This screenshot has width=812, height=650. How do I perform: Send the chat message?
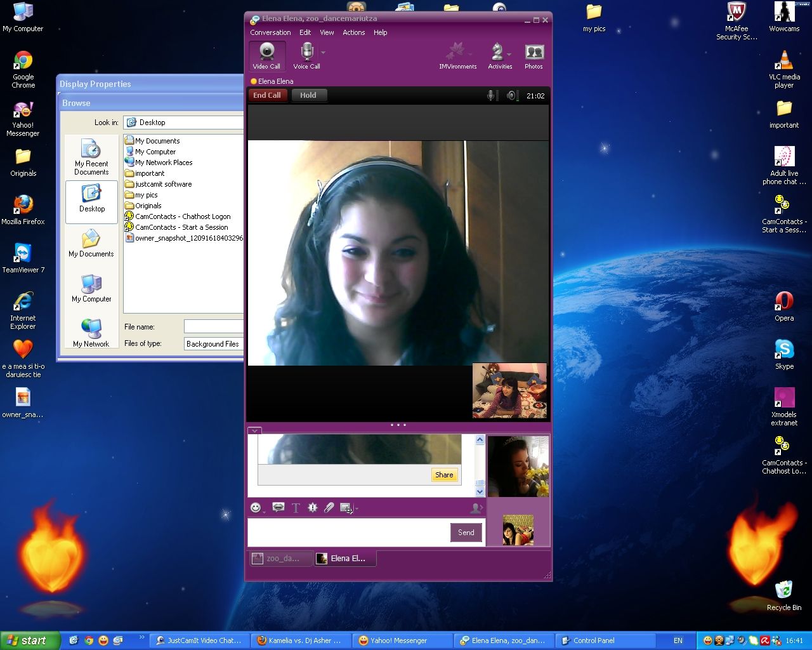[466, 533]
